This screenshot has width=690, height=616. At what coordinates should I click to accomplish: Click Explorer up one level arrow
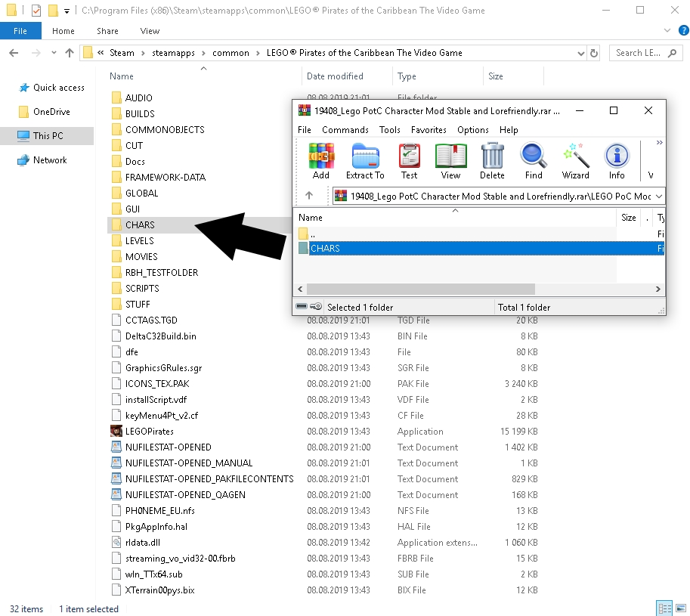(x=69, y=53)
